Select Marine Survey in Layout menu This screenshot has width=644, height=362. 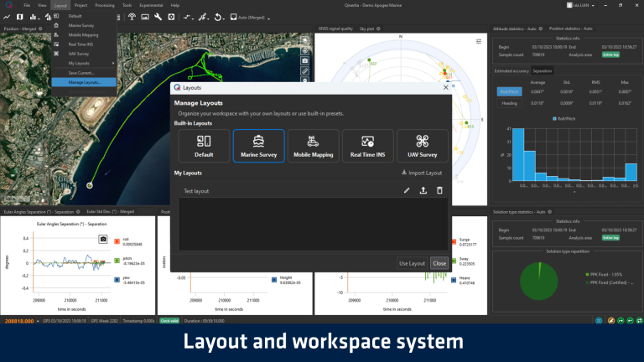[x=84, y=25]
